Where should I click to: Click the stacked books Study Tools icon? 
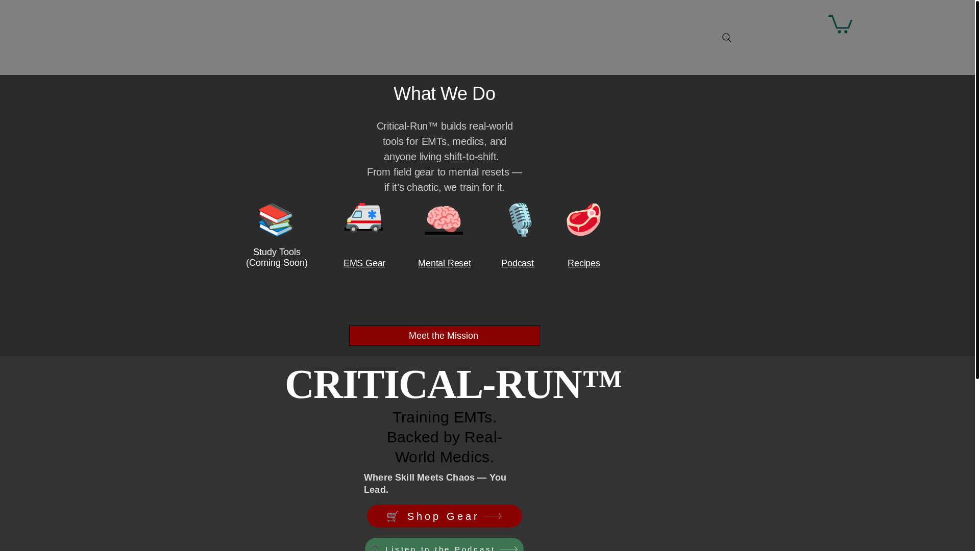pos(276,220)
